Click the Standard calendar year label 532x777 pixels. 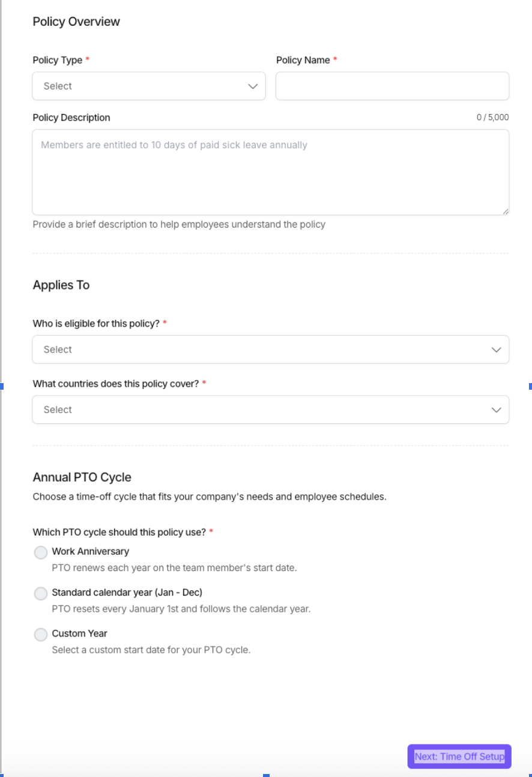[x=127, y=593]
